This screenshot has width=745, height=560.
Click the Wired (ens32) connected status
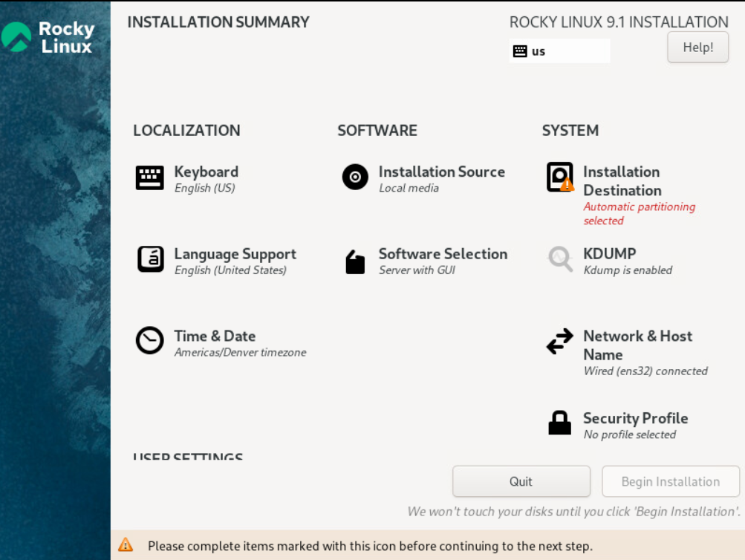(x=645, y=371)
